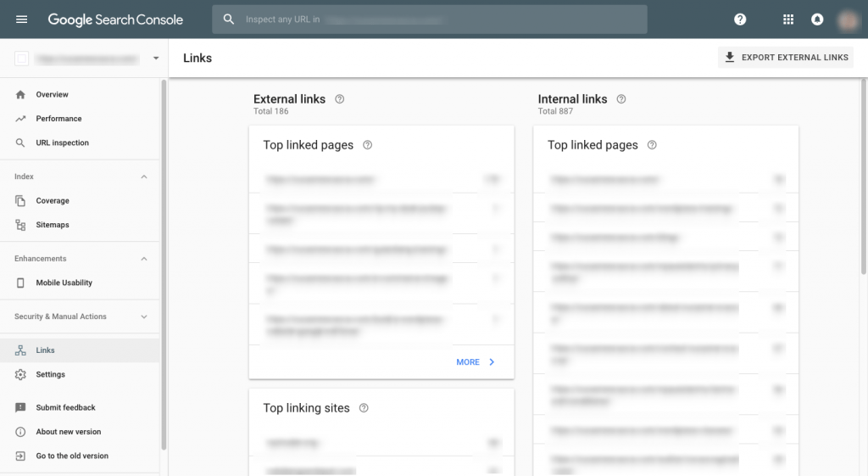Click the Mobile Usability phone icon
This screenshot has height=476, width=868.
20,283
